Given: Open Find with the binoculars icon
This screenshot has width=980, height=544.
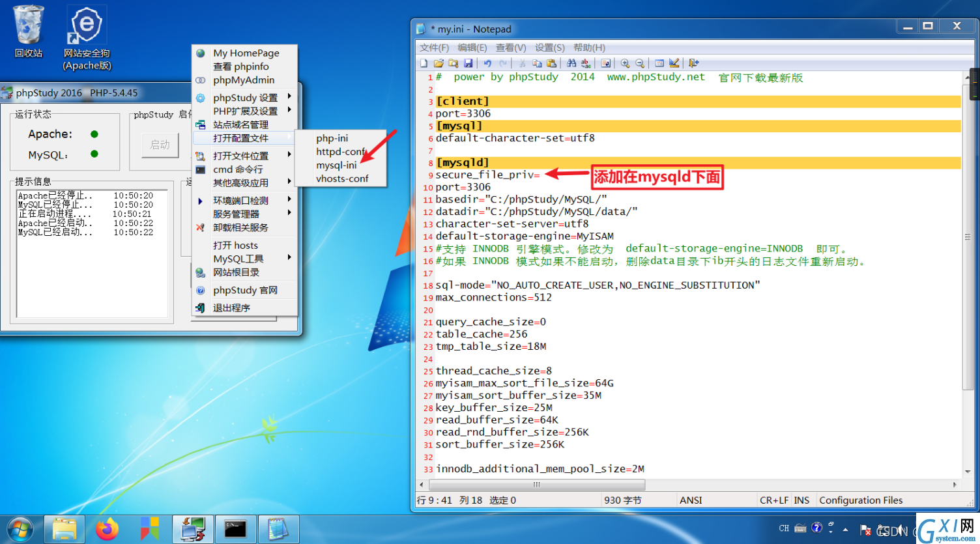Looking at the screenshot, I should point(571,63).
